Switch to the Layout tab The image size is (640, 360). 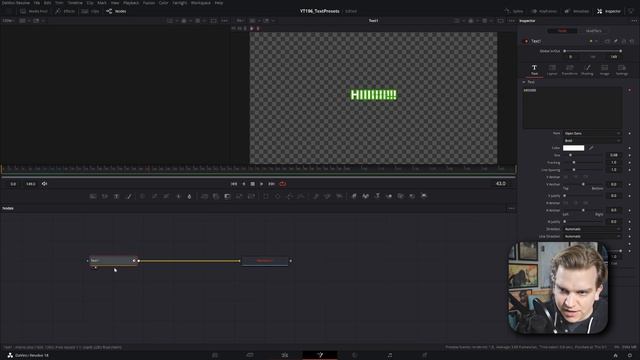[x=552, y=70]
